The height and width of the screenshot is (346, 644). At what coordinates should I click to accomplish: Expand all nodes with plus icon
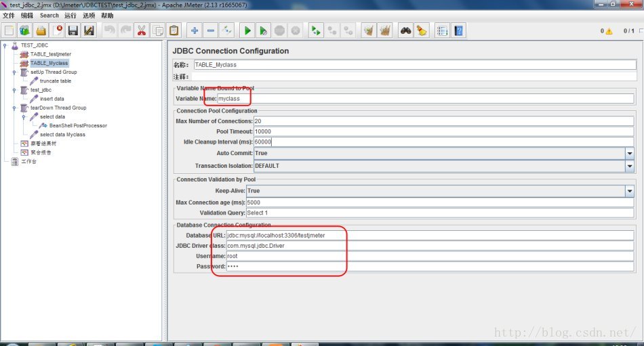[x=195, y=30]
